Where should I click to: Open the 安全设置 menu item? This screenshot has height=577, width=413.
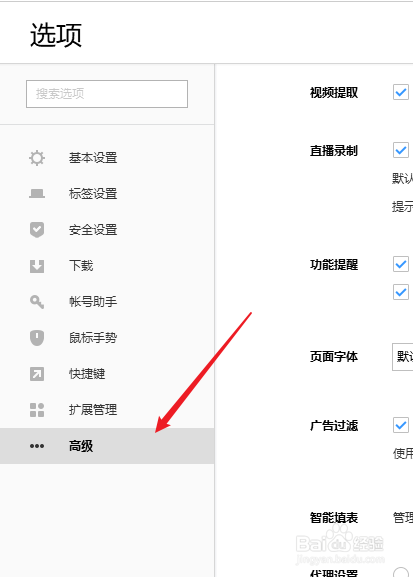(x=107, y=230)
